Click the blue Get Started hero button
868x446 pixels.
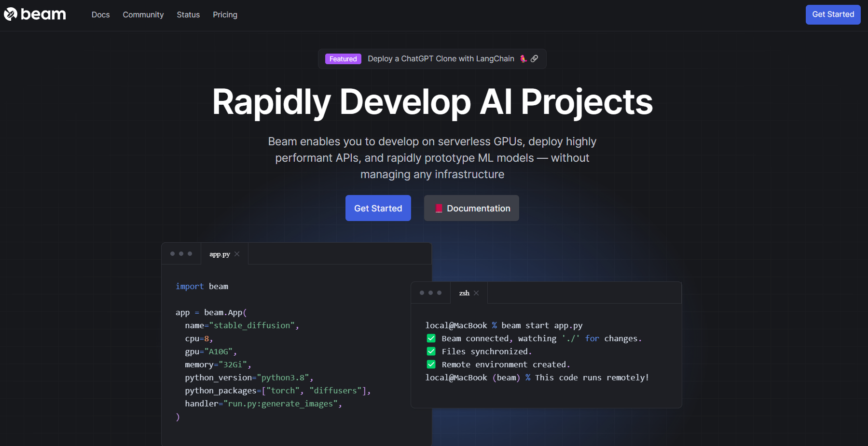coord(378,208)
